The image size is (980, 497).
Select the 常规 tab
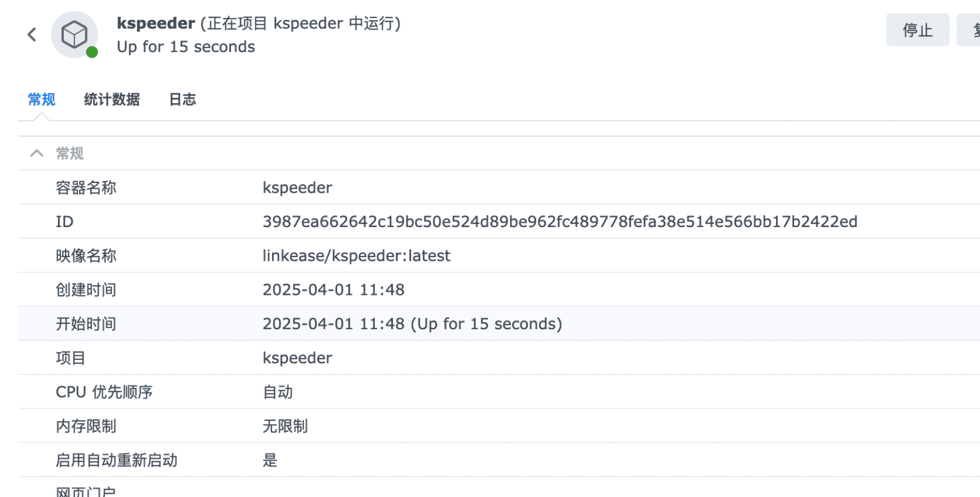[x=41, y=99]
